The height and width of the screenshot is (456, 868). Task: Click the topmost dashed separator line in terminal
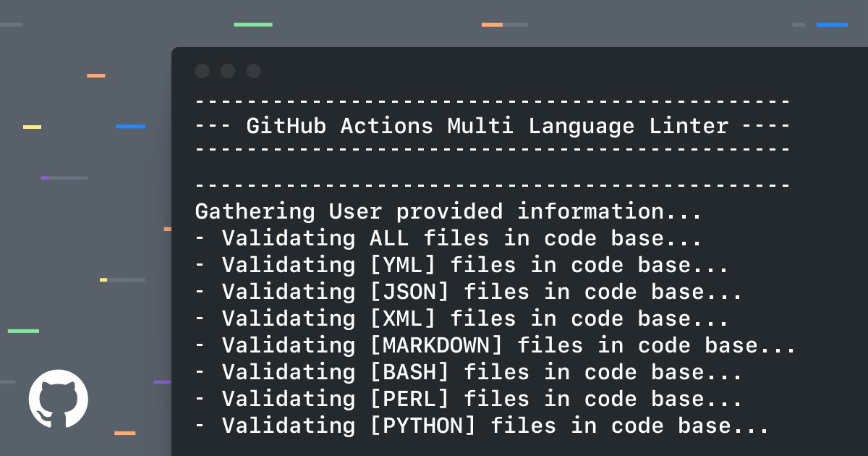click(492, 101)
